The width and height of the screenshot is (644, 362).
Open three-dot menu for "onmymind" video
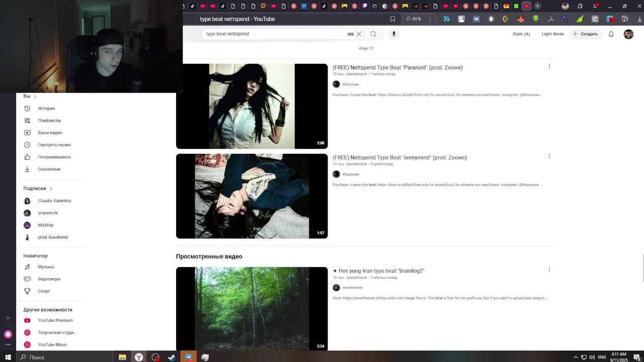549,156
